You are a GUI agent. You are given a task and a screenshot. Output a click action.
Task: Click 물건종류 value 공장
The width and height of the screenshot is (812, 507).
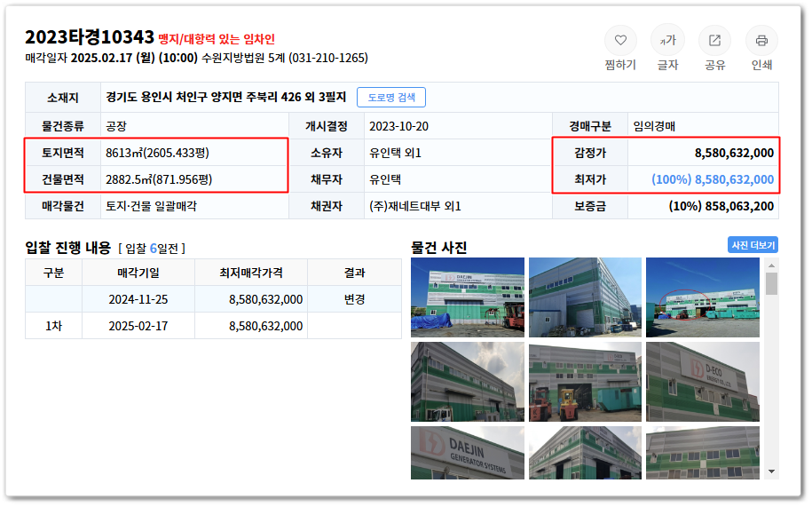point(116,126)
